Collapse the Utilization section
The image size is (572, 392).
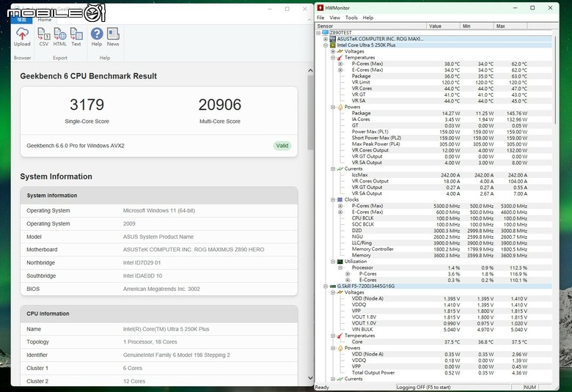click(333, 262)
